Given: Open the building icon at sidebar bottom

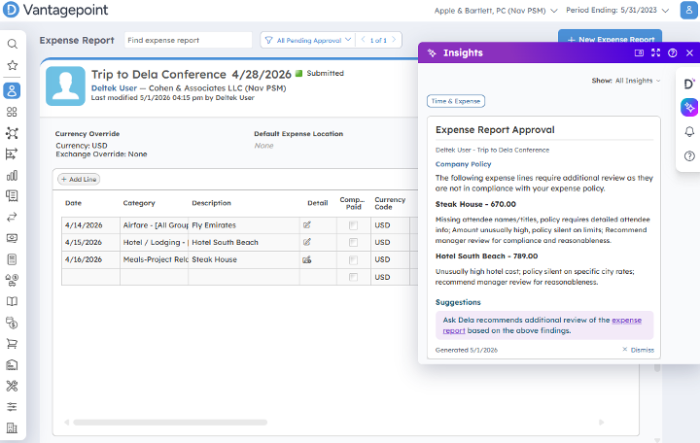Looking at the screenshot, I should pos(12,428).
